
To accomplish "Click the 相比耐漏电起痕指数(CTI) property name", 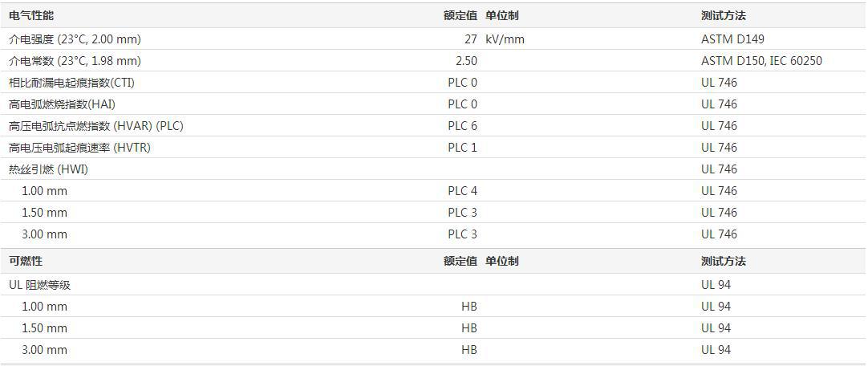I will (71, 82).
